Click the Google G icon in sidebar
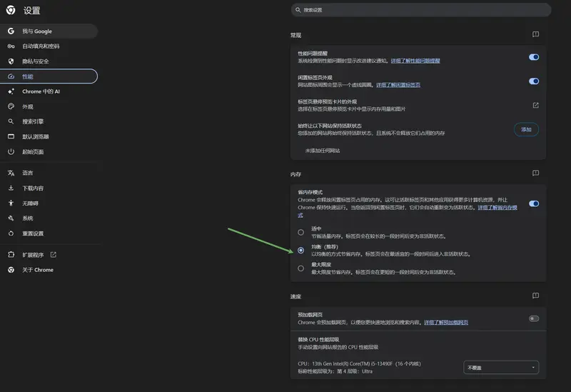 [x=11, y=31]
